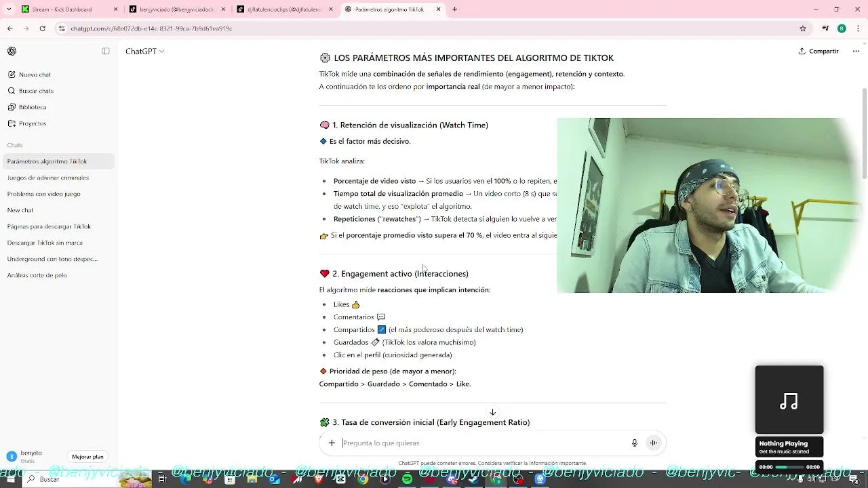
Task: Click the Nothing Playing media label
Action: pos(783,443)
